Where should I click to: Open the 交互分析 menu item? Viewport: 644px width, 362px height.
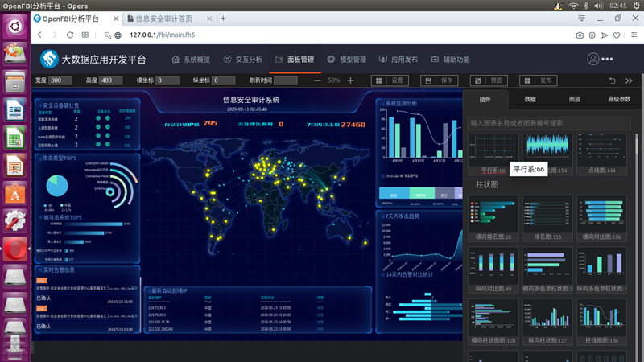[x=243, y=60]
